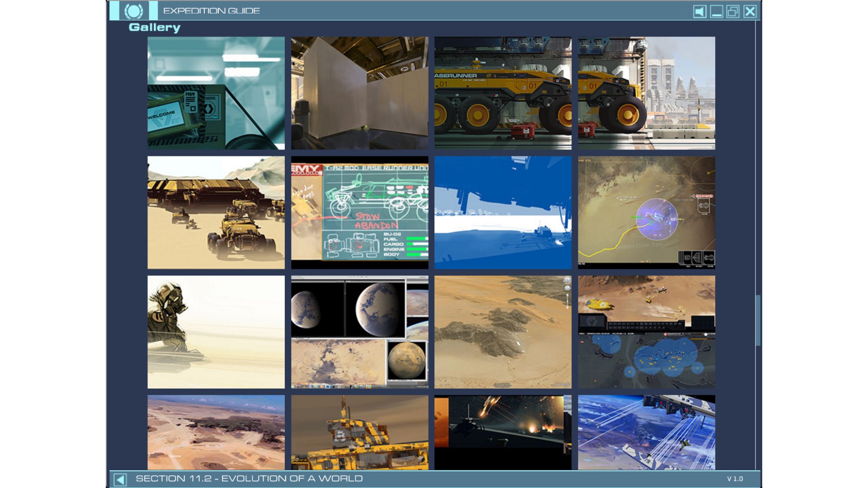The image size is (868, 488).
Task: Restore the Expedition Guide window size
Action: click(x=733, y=11)
